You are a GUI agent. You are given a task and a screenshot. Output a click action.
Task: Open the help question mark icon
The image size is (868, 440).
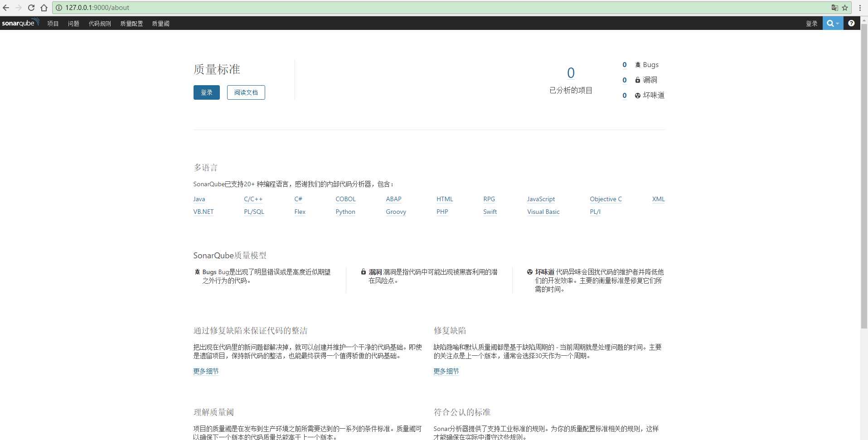point(851,23)
